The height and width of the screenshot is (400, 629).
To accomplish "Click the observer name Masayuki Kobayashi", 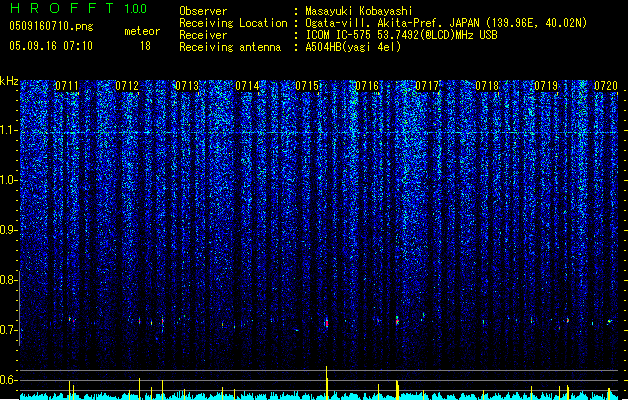I will point(359,11).
